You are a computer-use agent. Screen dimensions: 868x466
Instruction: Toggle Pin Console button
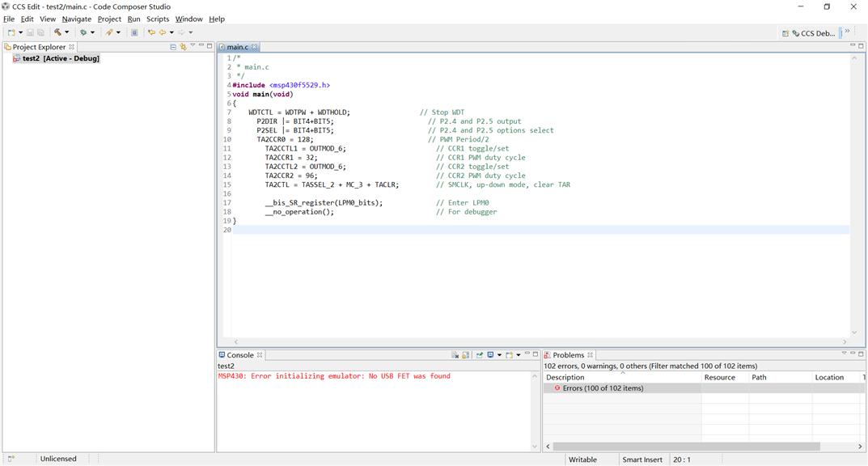click(x=480, y=355)
